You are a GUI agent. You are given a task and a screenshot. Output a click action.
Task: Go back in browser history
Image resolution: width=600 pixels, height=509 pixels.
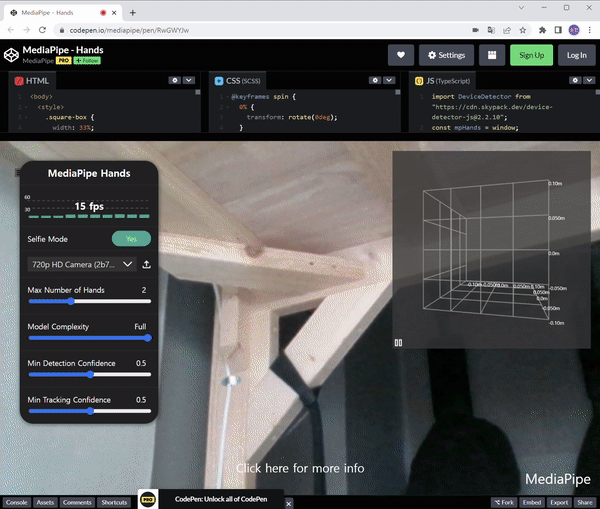[11, 30]
